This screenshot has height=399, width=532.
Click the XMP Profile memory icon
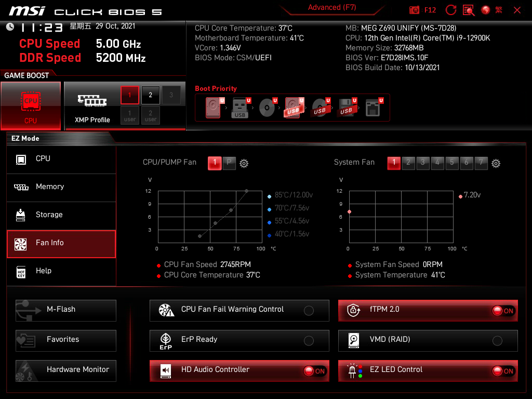(92, 101)
